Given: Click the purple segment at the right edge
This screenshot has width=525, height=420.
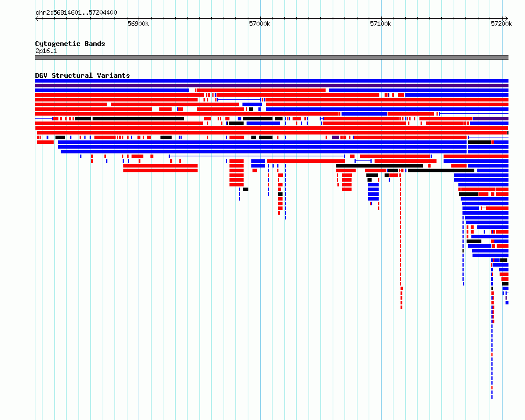Looking at the screenshot, I should point(491,119).
